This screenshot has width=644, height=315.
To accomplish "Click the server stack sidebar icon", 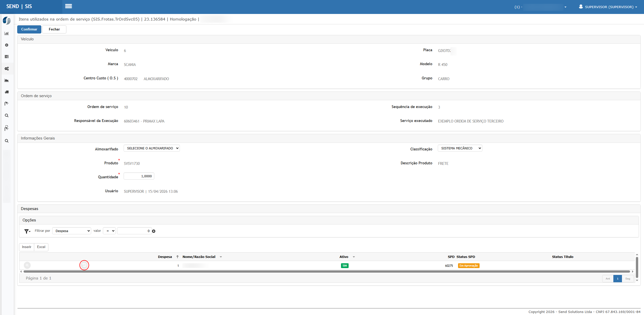I will coord(7,57).
